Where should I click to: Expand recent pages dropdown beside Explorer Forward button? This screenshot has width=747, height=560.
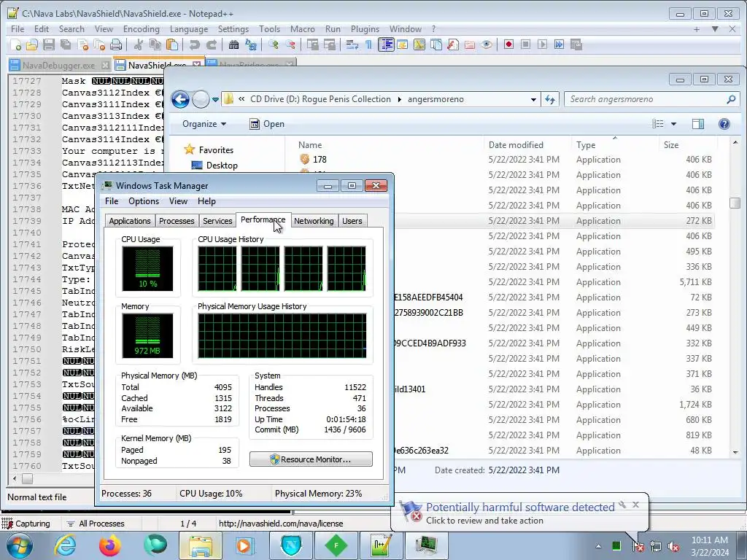pyautogui.click(x=215, y=99)
